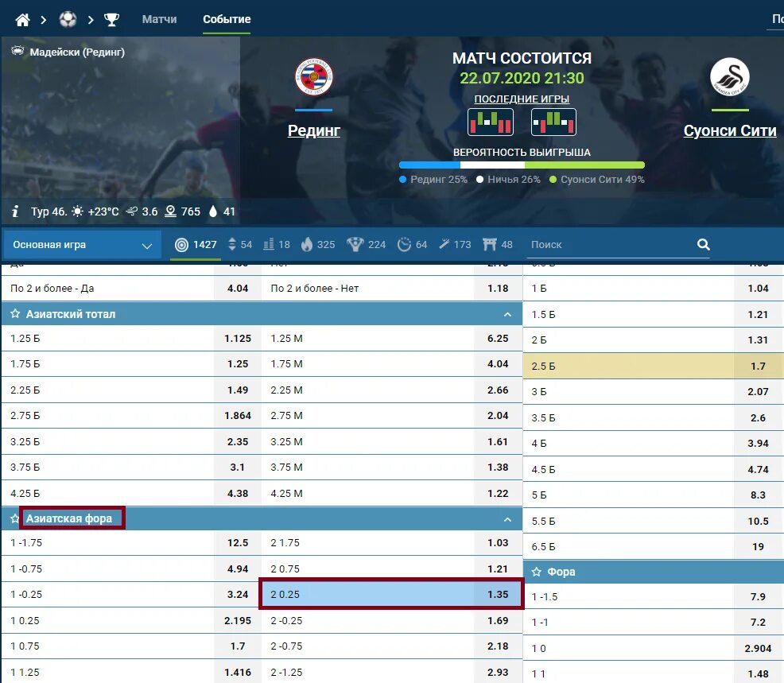
Task: Select the clock filter with 64 markets
Action: [x=413, y=245]
